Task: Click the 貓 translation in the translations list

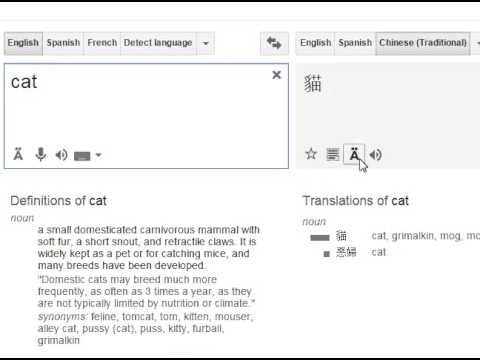Action: (341, 236)
